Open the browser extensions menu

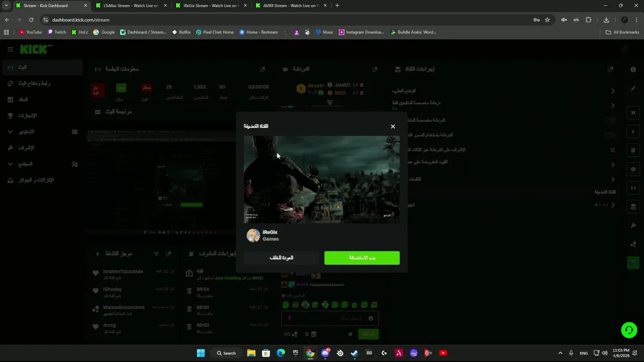[589, 20]
